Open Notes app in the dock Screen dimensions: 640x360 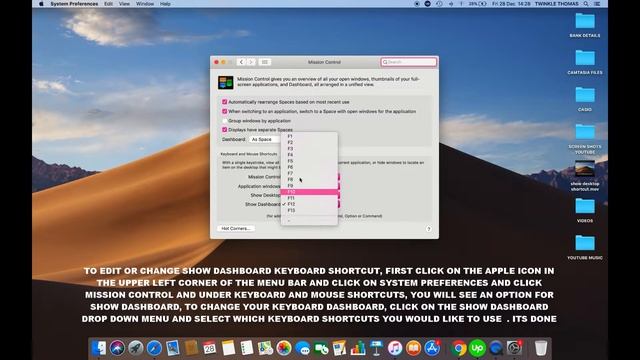(x=228, y=348)
